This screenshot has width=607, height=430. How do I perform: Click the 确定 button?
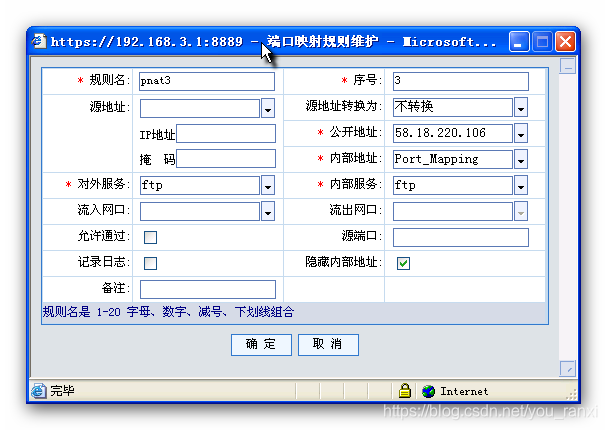click(261, 344)
